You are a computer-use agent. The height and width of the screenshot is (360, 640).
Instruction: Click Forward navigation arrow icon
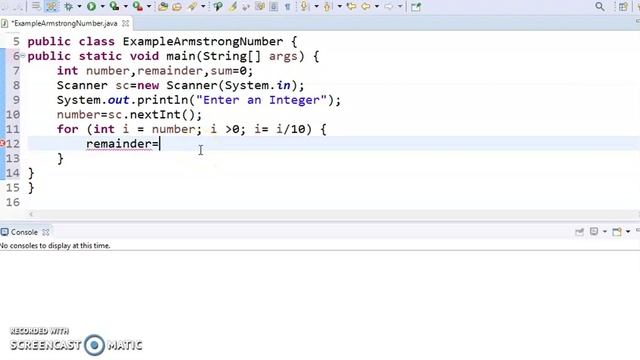coord(389,7)
